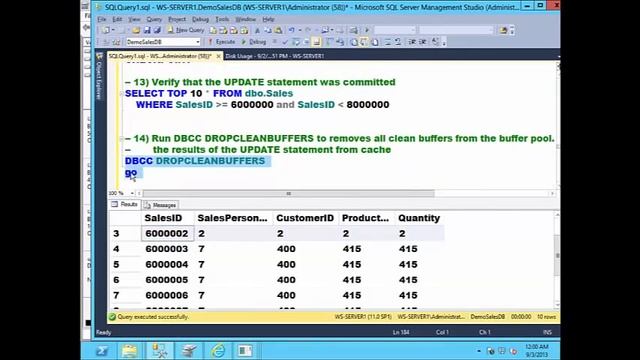This screenshot has height=360, width=640.
Task: Select the cell containing 6000004
Action: click(x=167, y=264)
